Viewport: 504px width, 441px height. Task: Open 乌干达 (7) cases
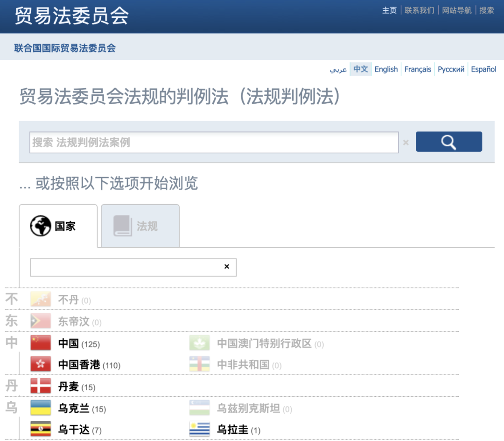click(x=80, y=430)
